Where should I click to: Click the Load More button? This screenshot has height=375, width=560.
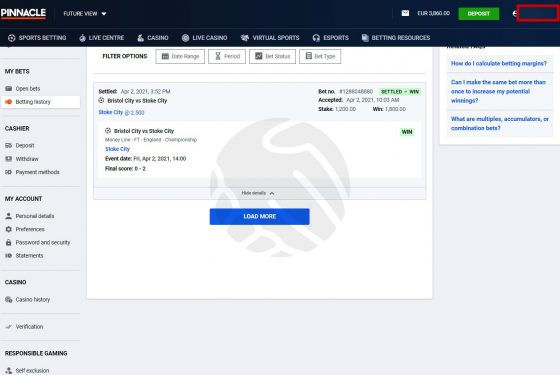pos(260,216)
